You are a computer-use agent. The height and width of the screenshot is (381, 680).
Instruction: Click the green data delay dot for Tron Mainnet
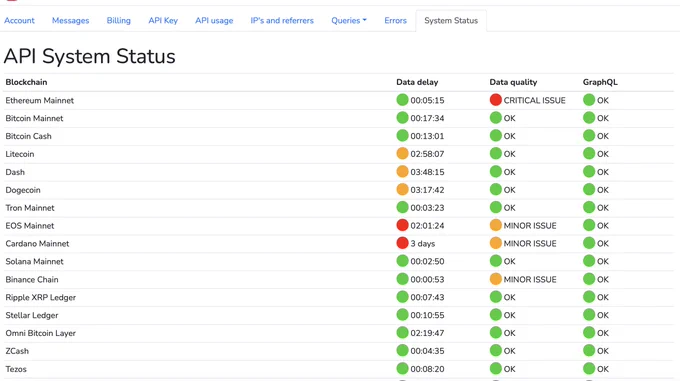coord(402,207)
